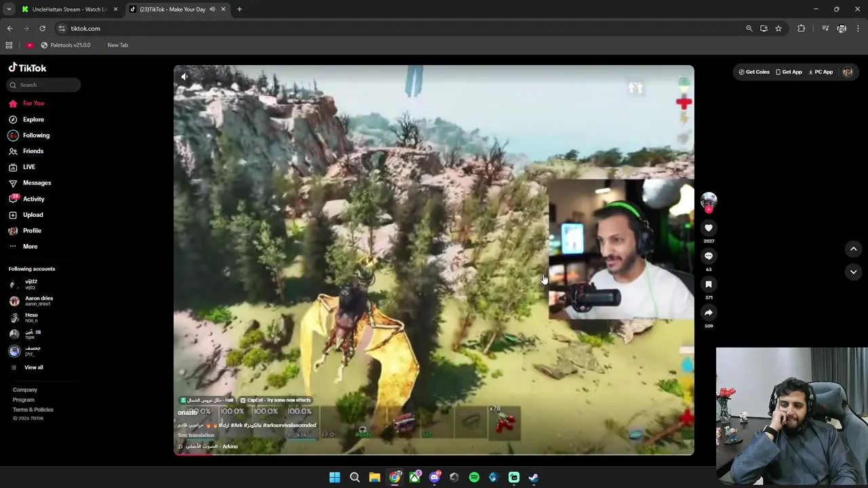Click the Get App button

789,72
